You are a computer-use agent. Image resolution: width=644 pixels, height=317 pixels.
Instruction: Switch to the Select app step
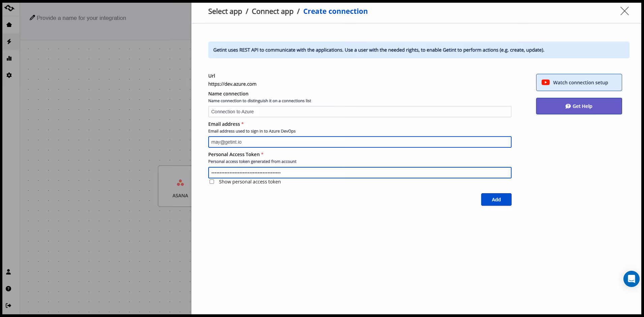(225, 11)
